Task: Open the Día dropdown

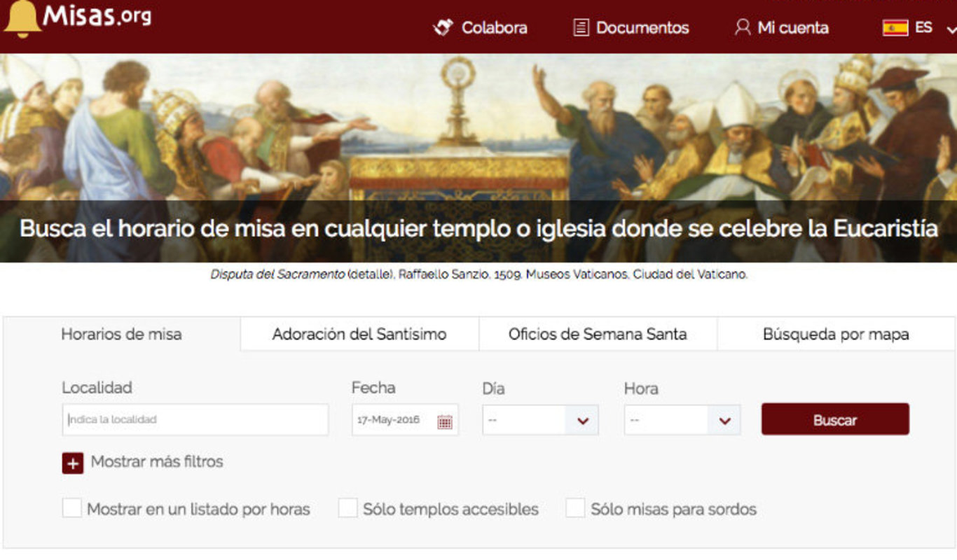Action: [x=540, y=421]
